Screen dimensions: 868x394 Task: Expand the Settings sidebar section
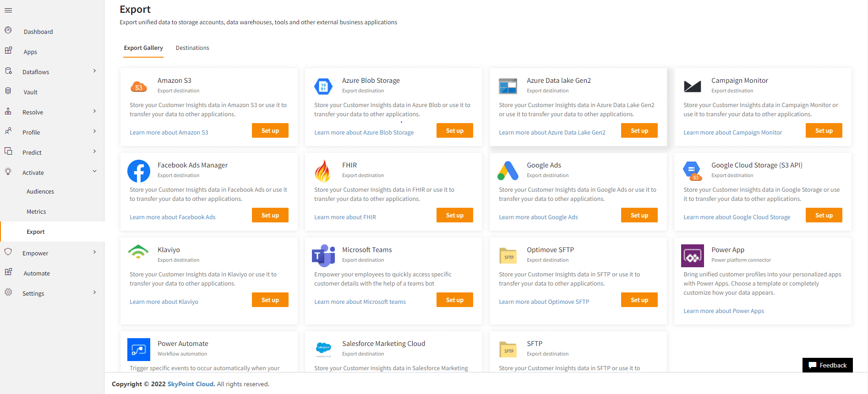pyautogui.click(x=94, y=292)
